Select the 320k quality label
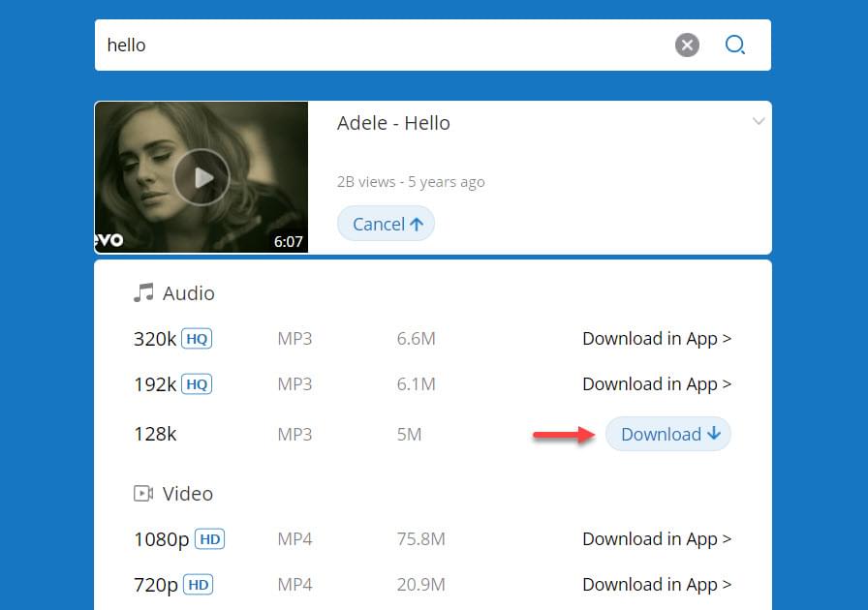Viewport: 868px width, 610px height. pos(155,339)
